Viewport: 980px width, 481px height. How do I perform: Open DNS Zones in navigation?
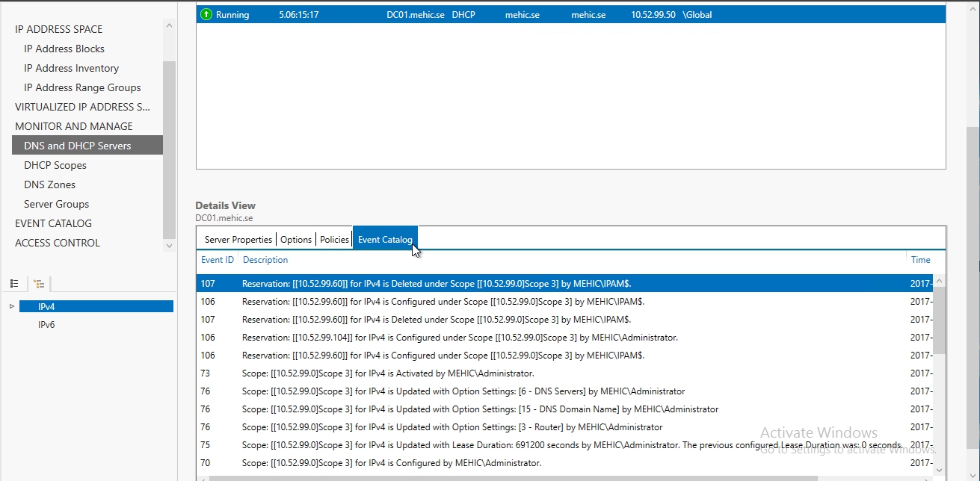coord(49,184)
